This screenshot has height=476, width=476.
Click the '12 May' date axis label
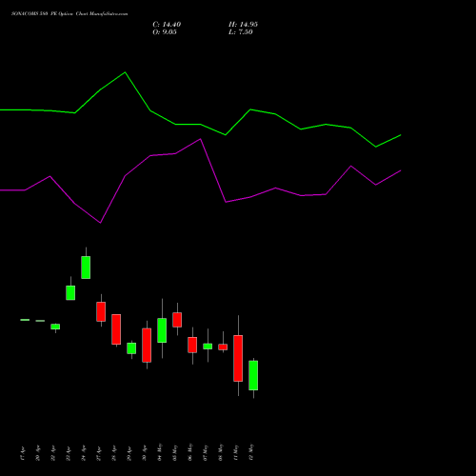[250, 452]
